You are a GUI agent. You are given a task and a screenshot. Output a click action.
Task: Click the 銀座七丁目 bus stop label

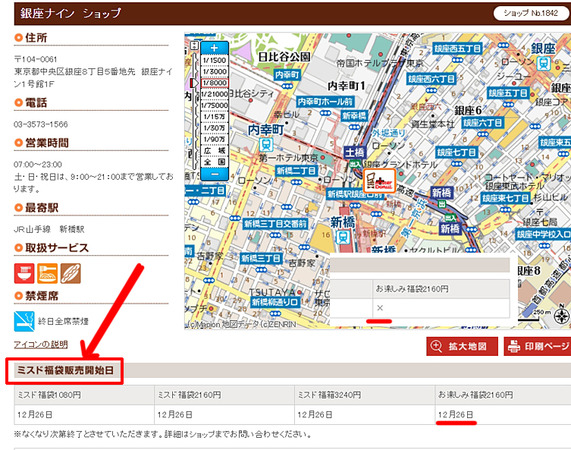(x=456, y=152)
